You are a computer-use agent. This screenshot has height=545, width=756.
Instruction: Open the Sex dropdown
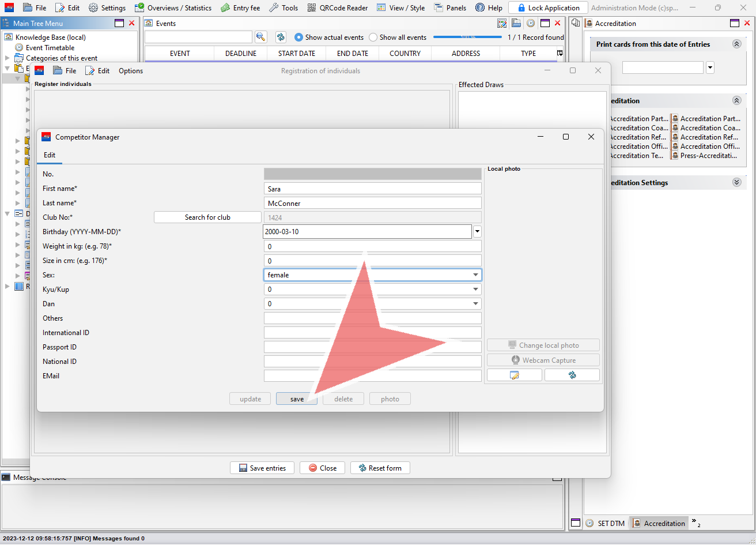click(x=475, y=275)
